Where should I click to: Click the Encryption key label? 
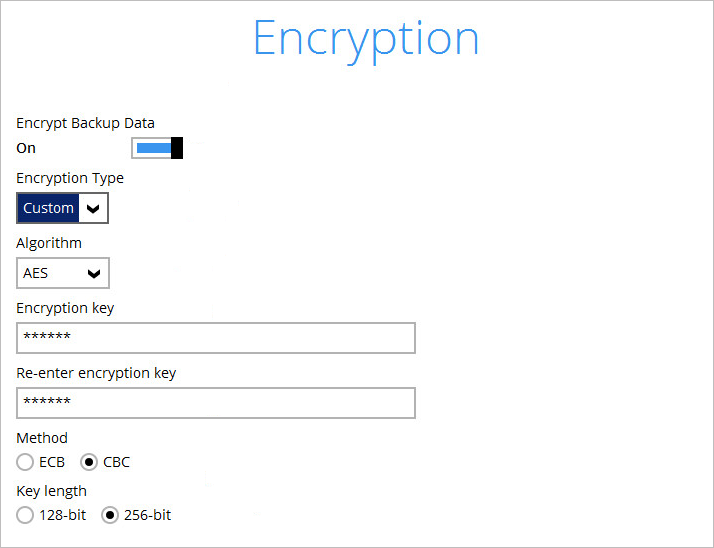[x=65, y=308]
